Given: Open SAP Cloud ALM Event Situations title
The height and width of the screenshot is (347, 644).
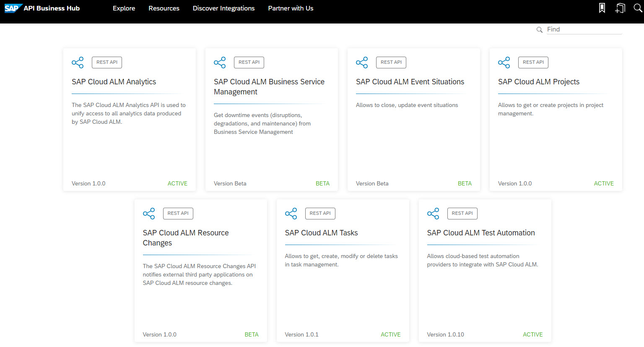Looking at the screenshot, I should [410, 82].
